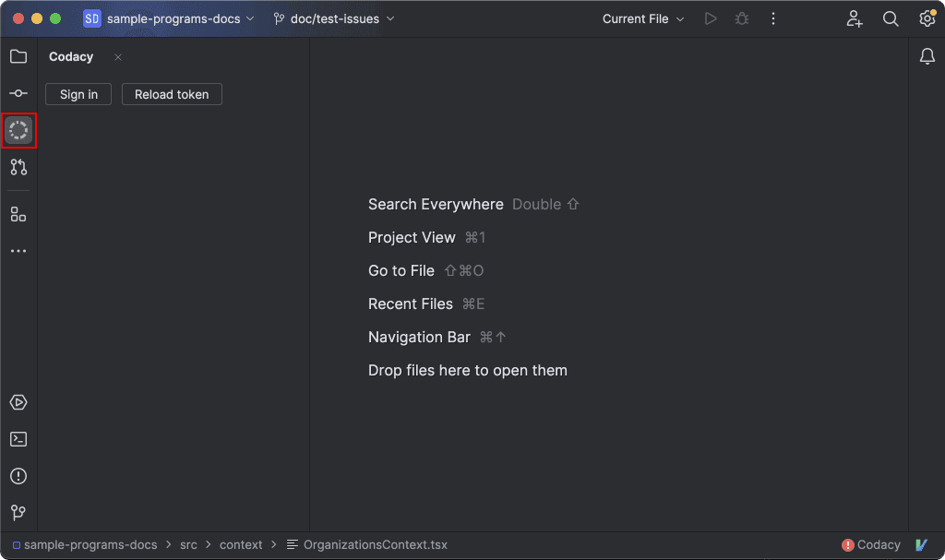Open the doc/test-issues branch dropdown
Screen dimensions: 945x560
tap(334, 18)
